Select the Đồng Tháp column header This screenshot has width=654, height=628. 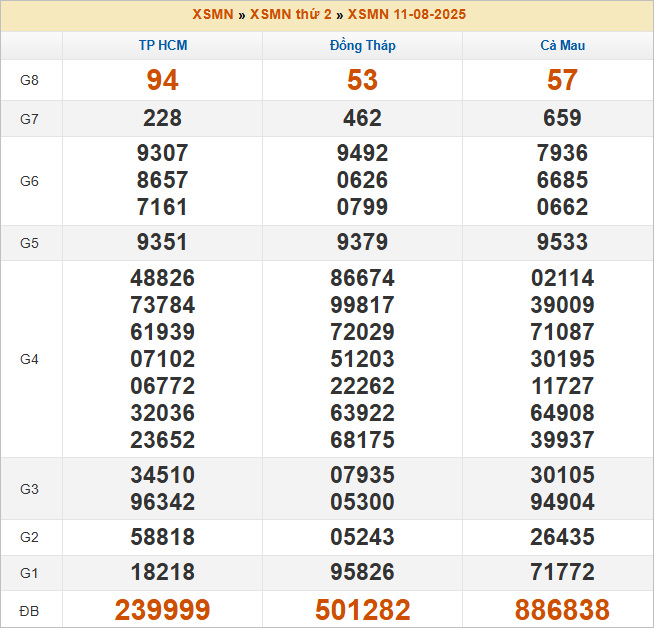(362, 46)
